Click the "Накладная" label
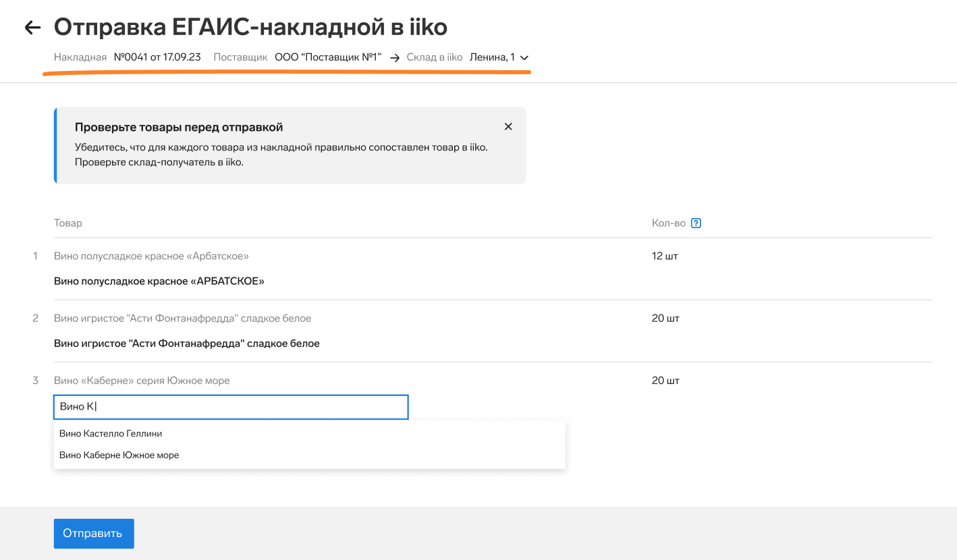The height and width of the screenshot is (560, 957). click(x=80, y=57)
